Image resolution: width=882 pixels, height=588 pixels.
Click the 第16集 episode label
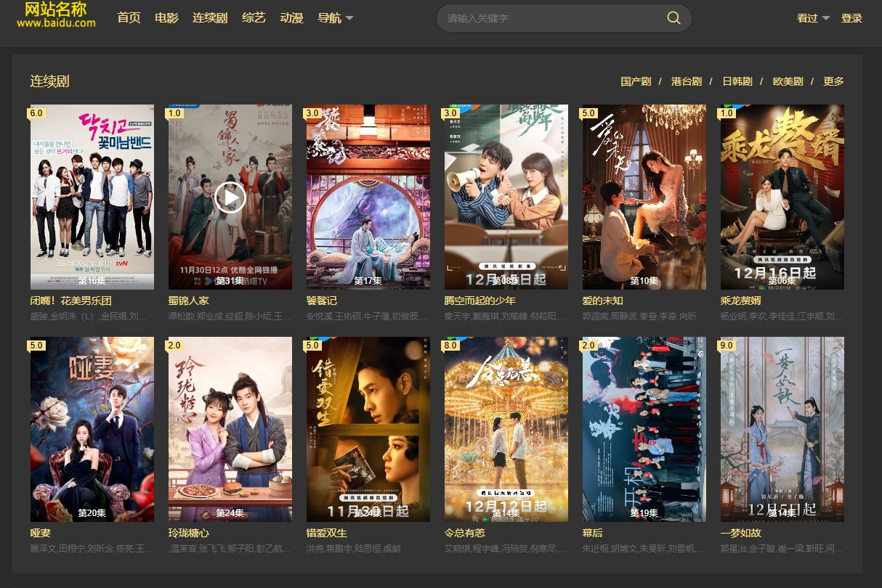pos(92,281)
